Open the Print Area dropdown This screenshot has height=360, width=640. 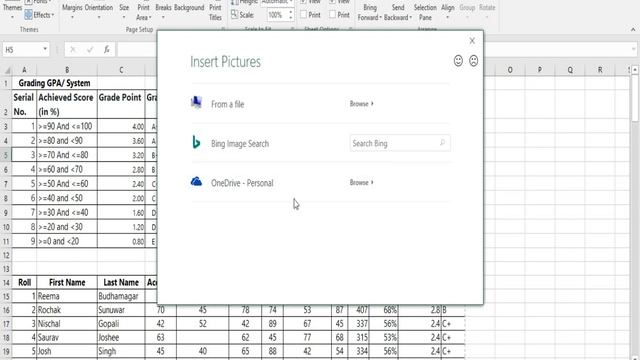(143, 12)
